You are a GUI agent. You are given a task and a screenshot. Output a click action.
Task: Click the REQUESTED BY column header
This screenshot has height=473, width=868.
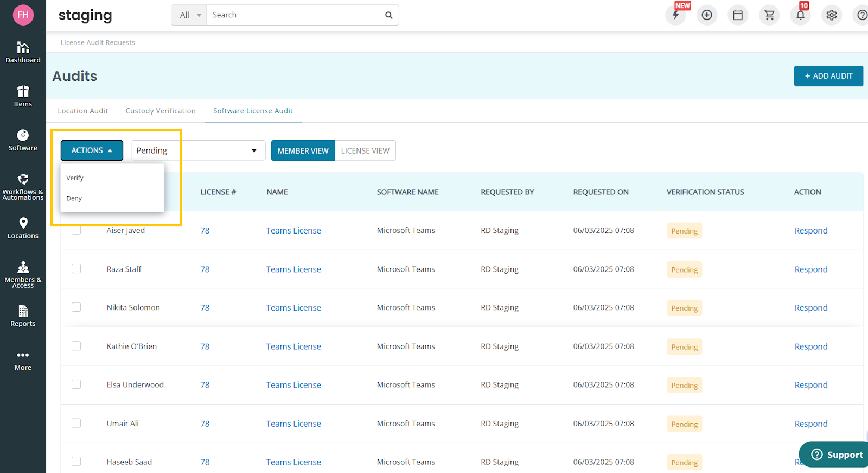(x=507, y=192)
